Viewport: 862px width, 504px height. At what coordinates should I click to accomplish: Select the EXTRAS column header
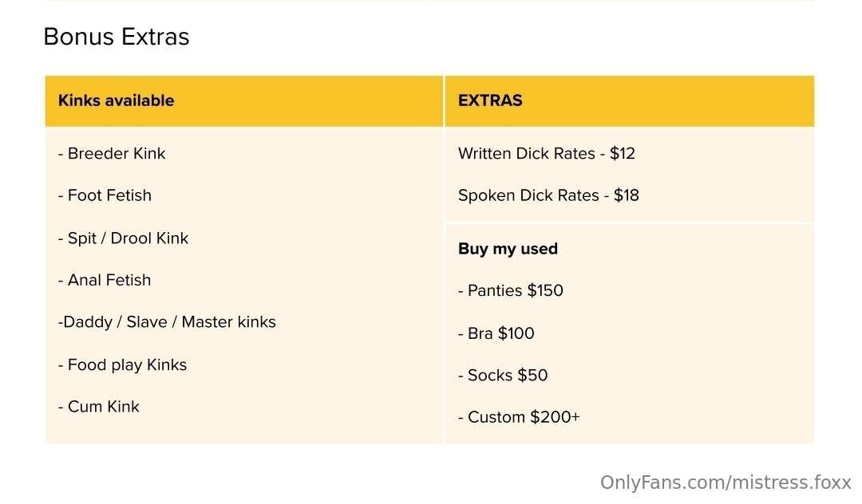tap(490, 100)
